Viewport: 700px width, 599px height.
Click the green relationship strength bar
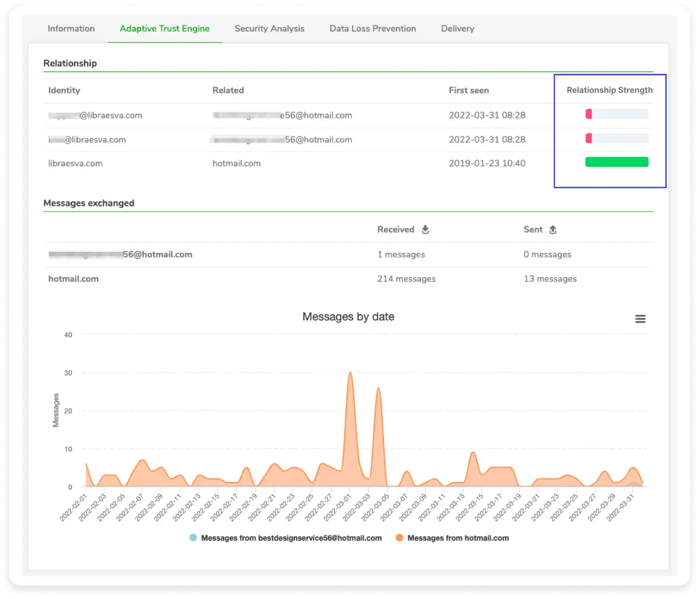[617, 162]
